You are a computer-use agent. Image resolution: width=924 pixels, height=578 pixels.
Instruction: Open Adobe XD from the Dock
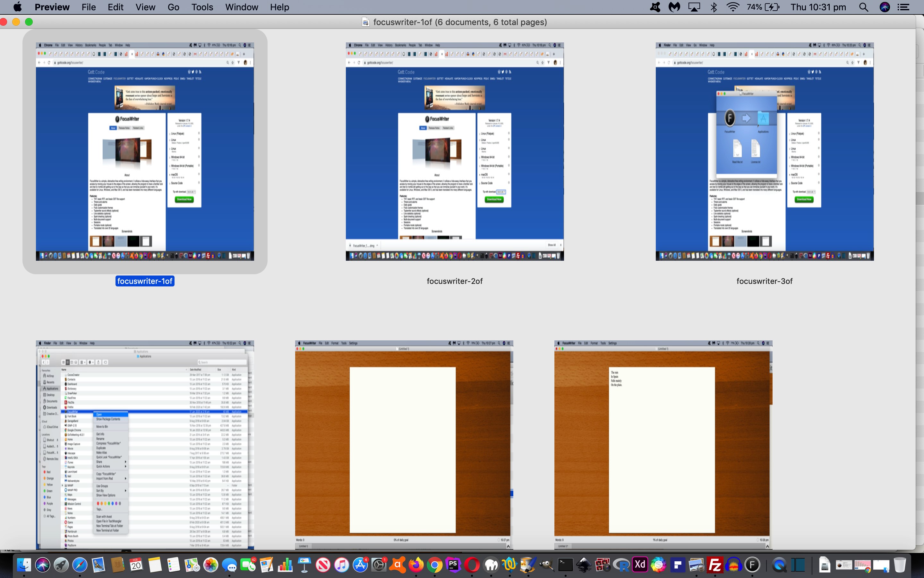click(640, 565)
